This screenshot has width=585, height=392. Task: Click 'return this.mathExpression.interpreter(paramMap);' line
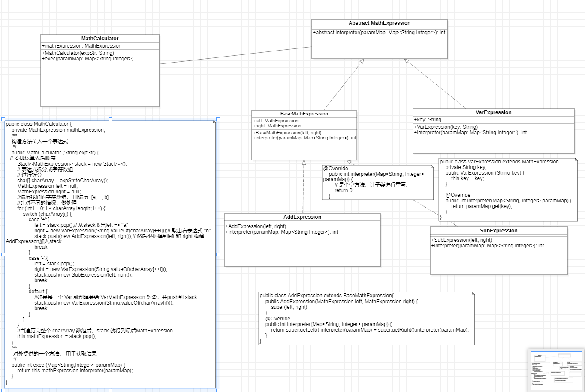click(x=75, y=371)
